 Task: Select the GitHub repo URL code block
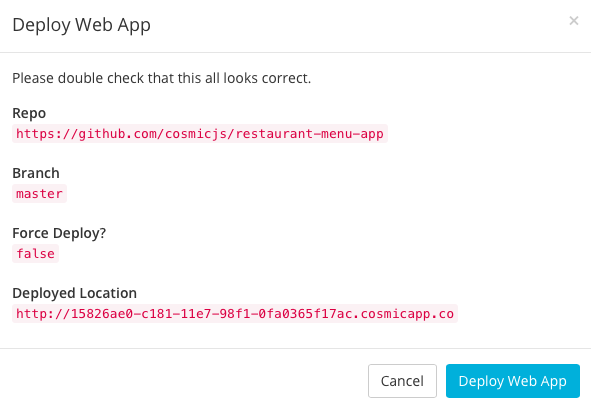click(x=200, y=134)
